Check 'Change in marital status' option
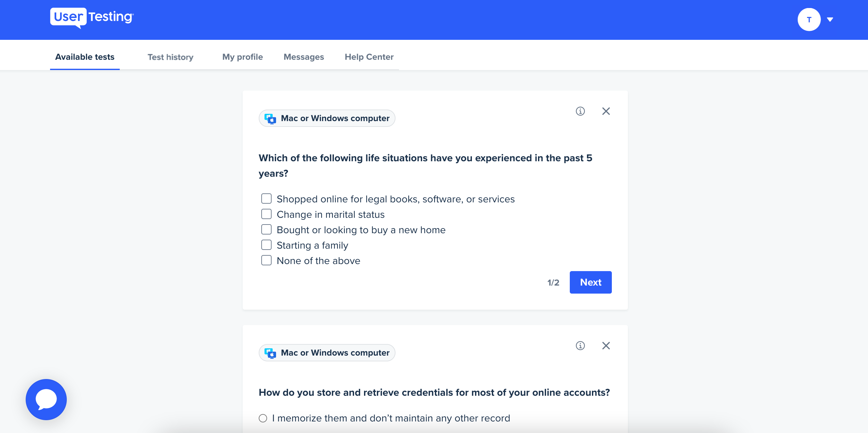 pos(266,214)
